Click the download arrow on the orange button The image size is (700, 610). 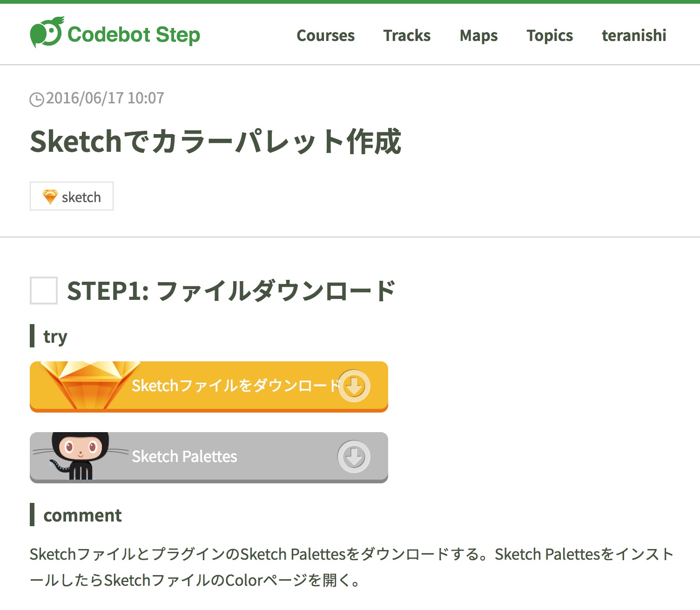pos(354,386)
